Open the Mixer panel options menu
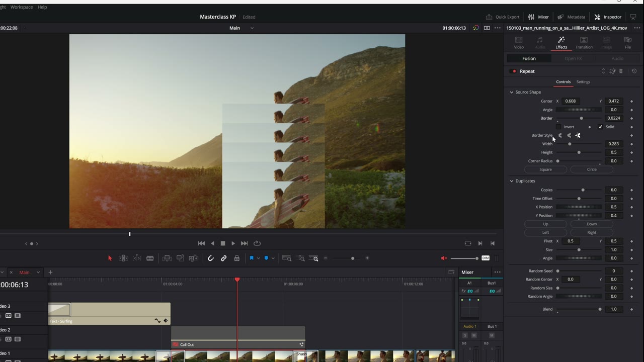The image size is (644, 362). [x=498, y=272]
